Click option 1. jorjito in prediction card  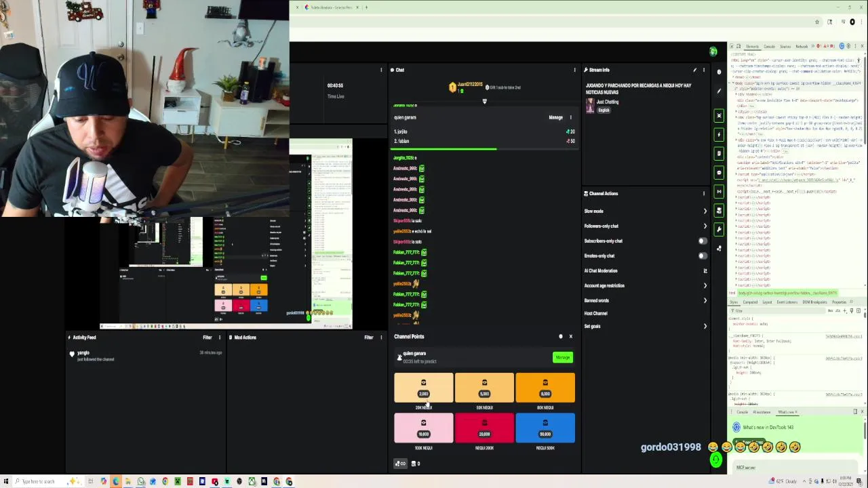coord(401,131)
